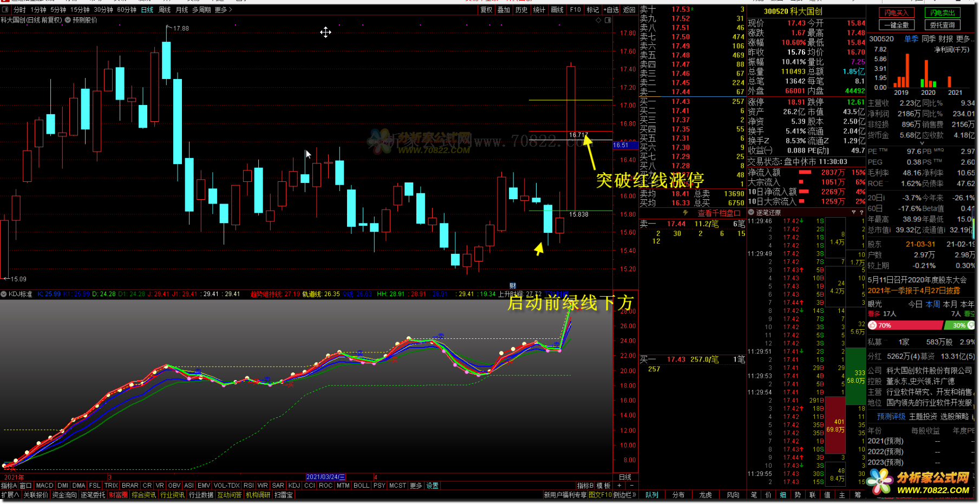Click the 筹 tab icon in bottom bar
This screenshot has height=504, width=980.
(x=857, y=495)
